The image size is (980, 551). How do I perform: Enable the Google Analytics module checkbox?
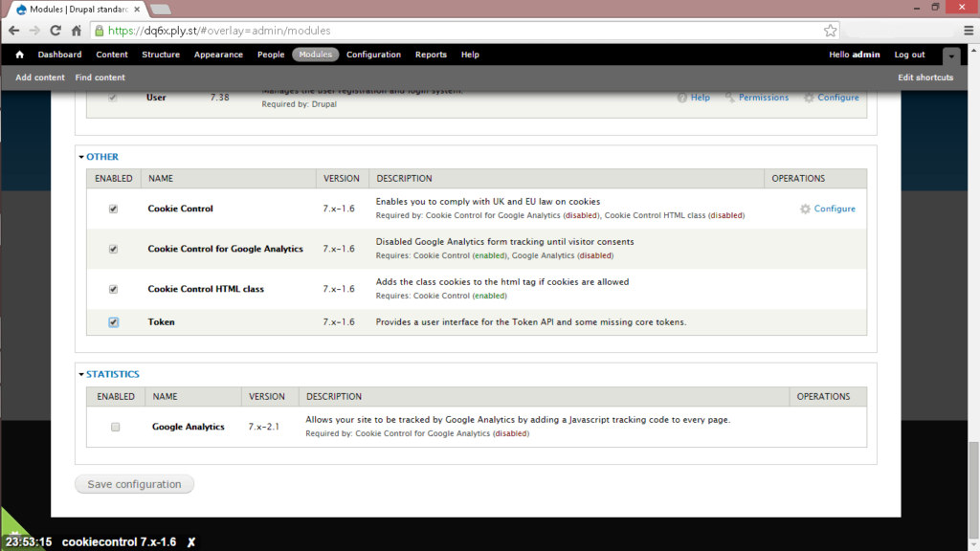pyautogui.click(x=115, y=427)
